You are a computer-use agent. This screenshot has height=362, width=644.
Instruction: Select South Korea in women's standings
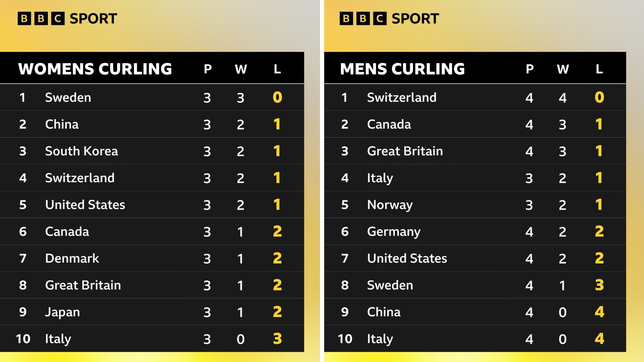(81, 151)
